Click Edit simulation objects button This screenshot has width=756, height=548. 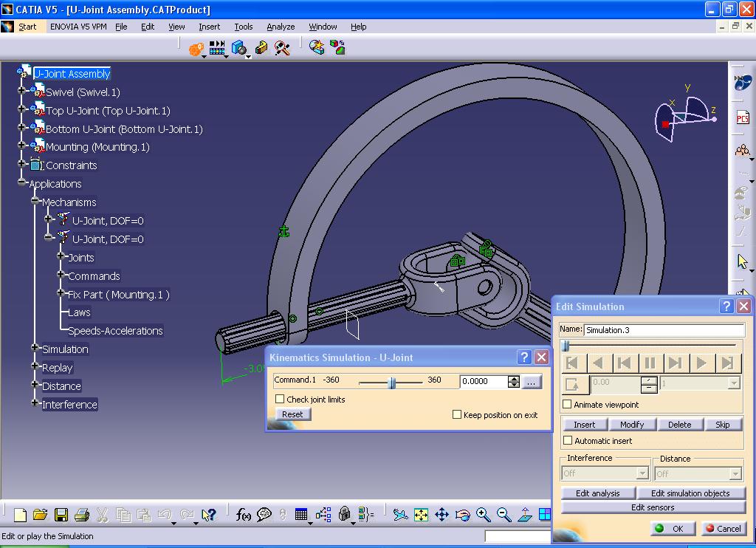point(690,493)
